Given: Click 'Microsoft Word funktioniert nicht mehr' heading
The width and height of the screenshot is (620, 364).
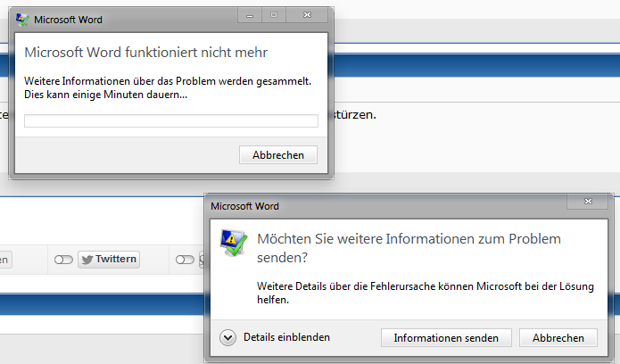Looking at the screenshot, I should (x=146, y=53).
